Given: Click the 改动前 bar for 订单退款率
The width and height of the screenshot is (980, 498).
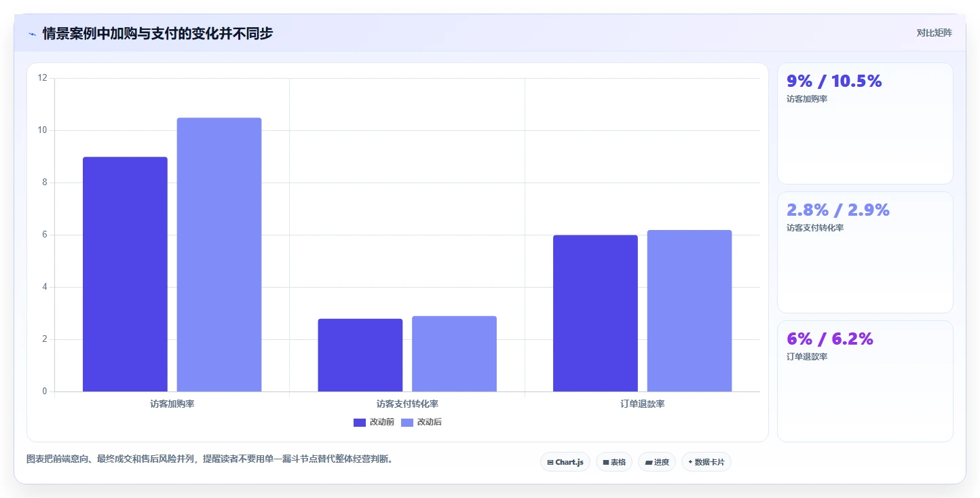Looking at the screenshot, I should (595, 313).
